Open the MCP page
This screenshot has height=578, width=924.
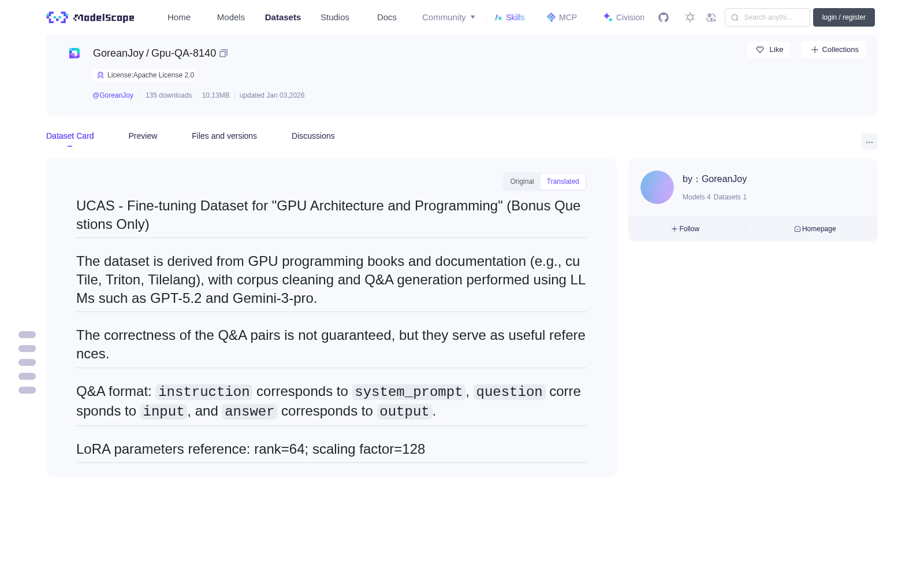point(562,17)
